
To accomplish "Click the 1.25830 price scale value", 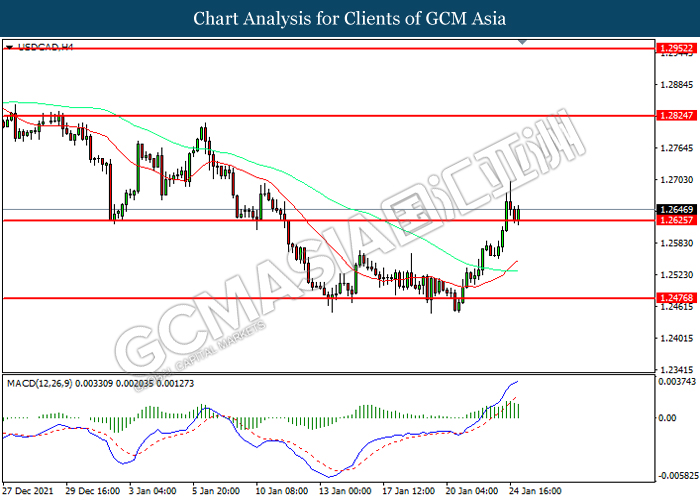I will 676,243.
